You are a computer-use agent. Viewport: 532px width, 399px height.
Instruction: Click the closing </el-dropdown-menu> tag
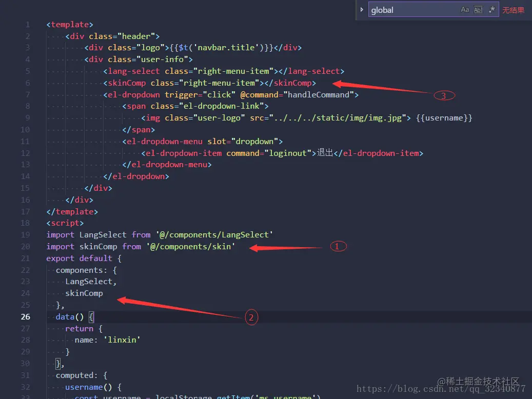[167, 165]
